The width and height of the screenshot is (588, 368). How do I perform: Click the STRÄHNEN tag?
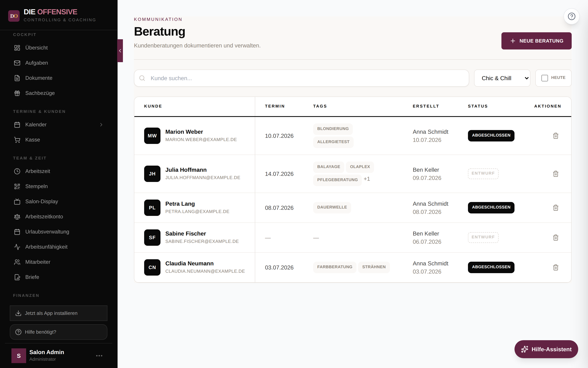[x=374, y=267]
